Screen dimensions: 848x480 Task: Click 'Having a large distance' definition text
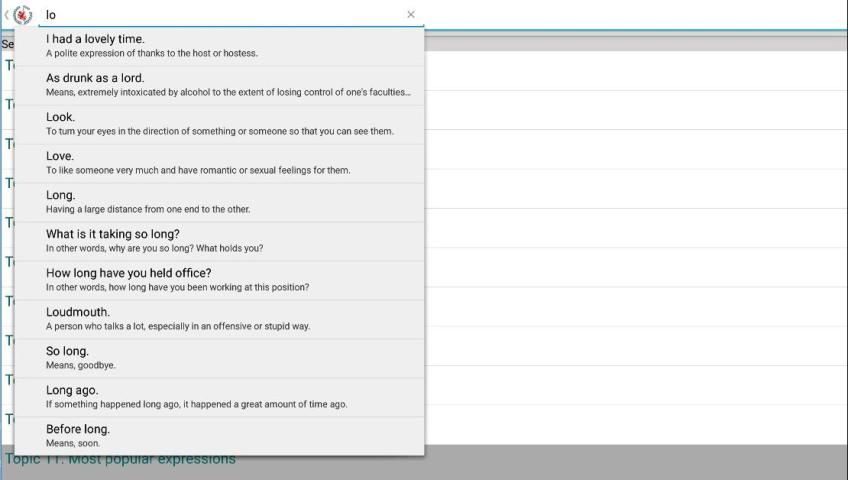click(x=148, y=210)
